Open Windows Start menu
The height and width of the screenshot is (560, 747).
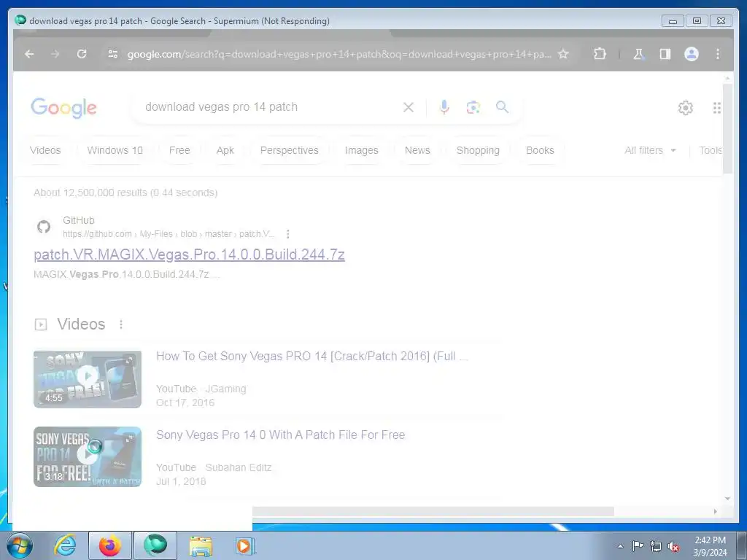18,545
